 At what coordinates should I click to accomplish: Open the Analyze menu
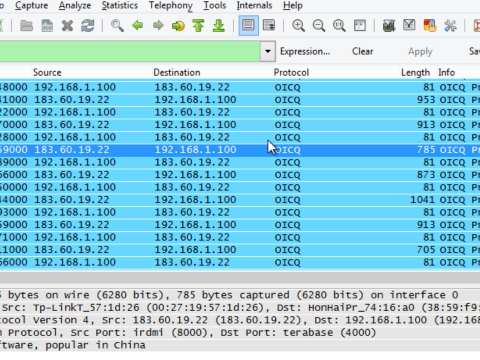75,6
